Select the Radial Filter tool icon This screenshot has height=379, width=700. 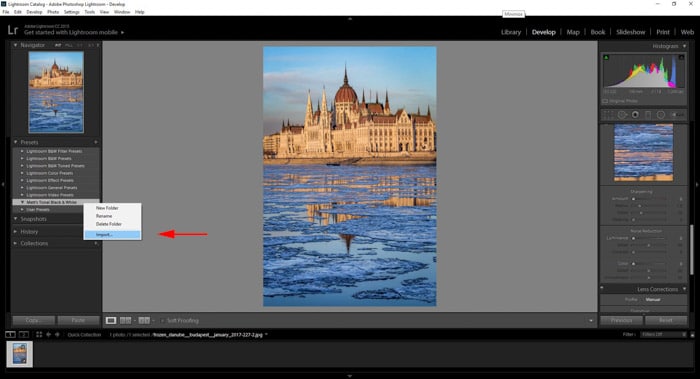[661, 115]
